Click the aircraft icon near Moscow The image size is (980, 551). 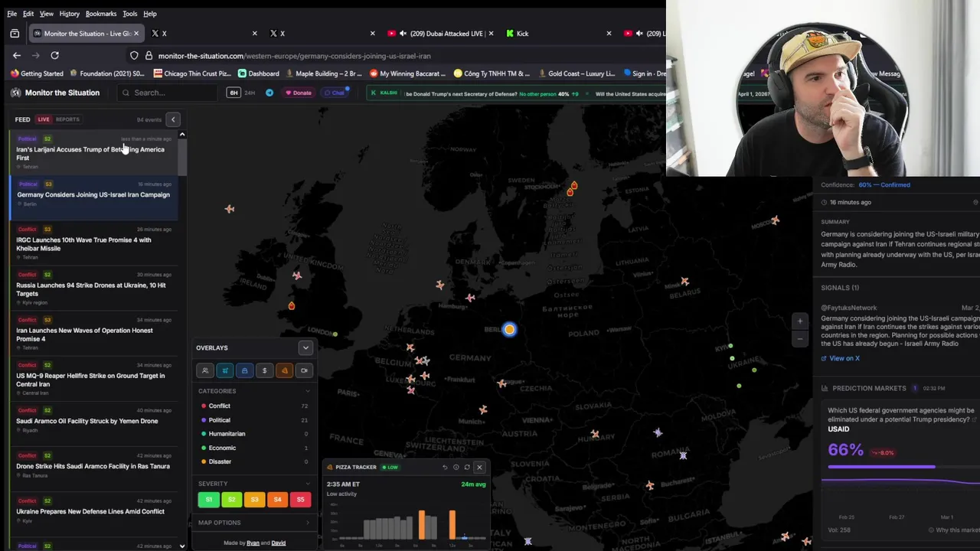[x=775, y=220]
